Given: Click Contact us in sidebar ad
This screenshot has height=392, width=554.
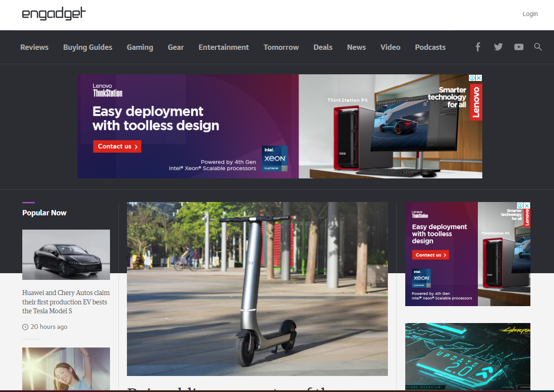Looking at the screenshot, I should (x=430, y=255).
